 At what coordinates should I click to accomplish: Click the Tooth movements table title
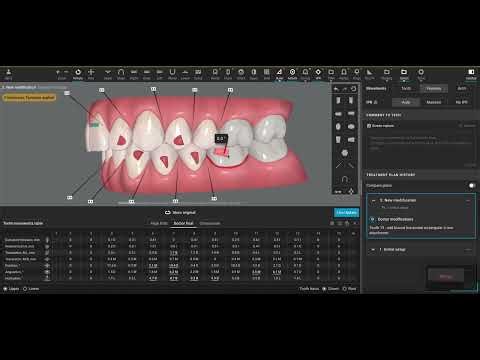pos(23,223)
